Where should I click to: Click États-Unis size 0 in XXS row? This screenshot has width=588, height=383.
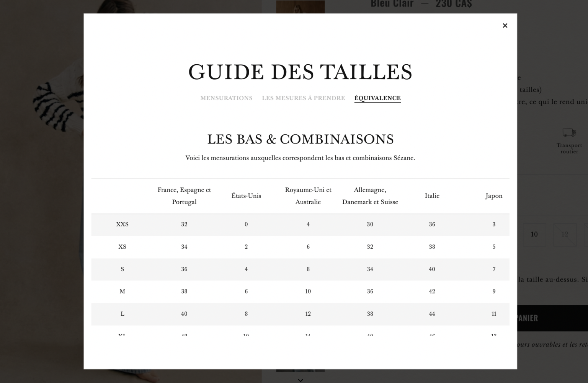(246, 225)
